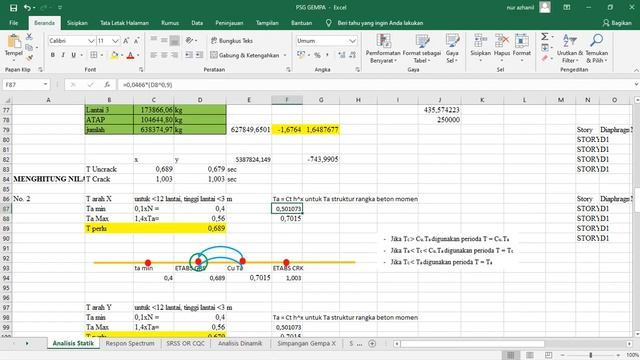Viewport: 640px width, 360px height.
Task: Open merge options dropdown arrow
Action: tap(285, 55)
